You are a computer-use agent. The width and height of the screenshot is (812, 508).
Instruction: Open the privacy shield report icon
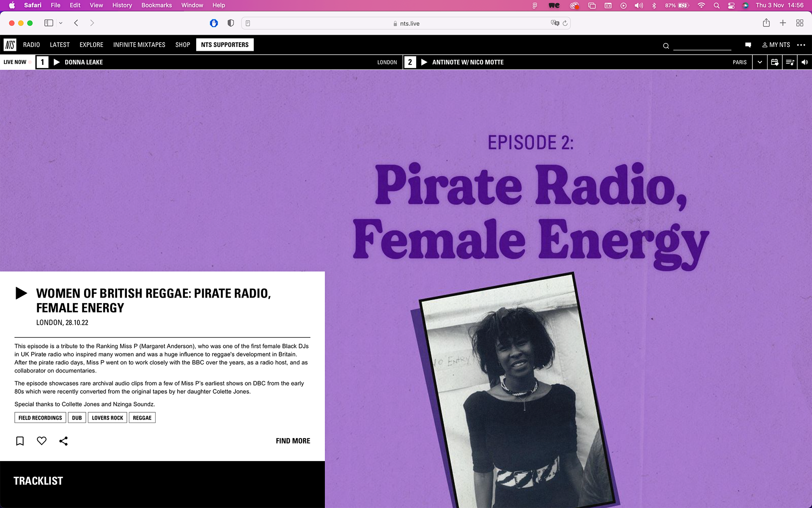pos(230,23)
